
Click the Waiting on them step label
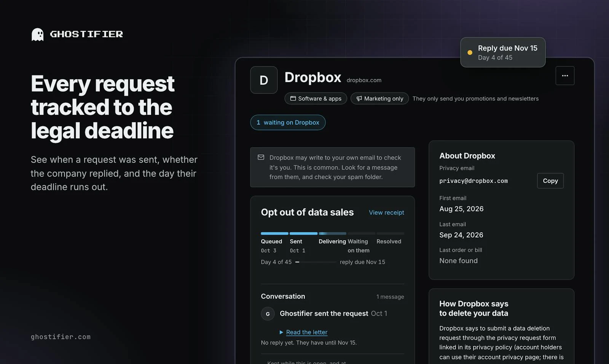[x=358, y=246]
